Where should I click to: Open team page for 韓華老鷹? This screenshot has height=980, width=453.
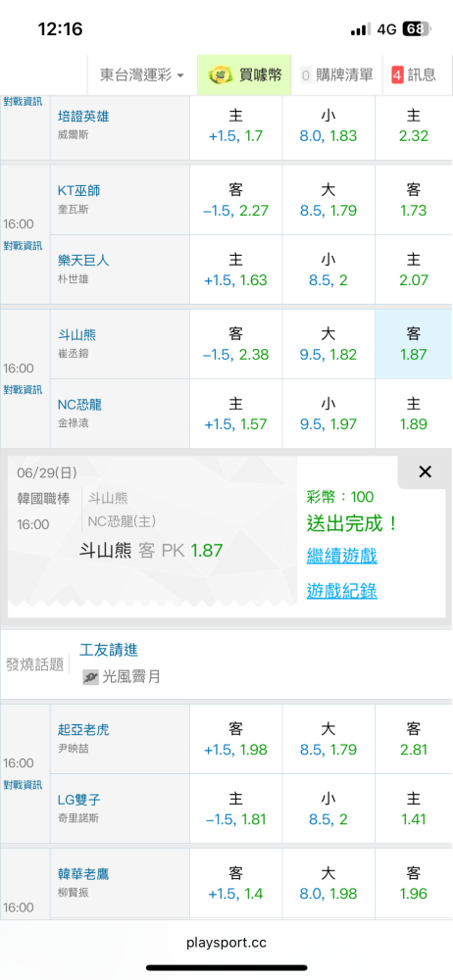click(x=83, y=873)
